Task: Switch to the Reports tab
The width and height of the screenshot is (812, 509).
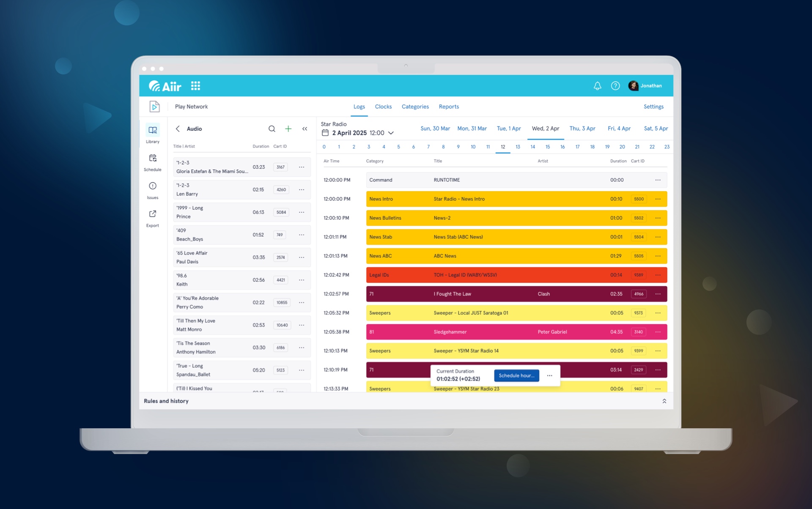Action: 449,107
